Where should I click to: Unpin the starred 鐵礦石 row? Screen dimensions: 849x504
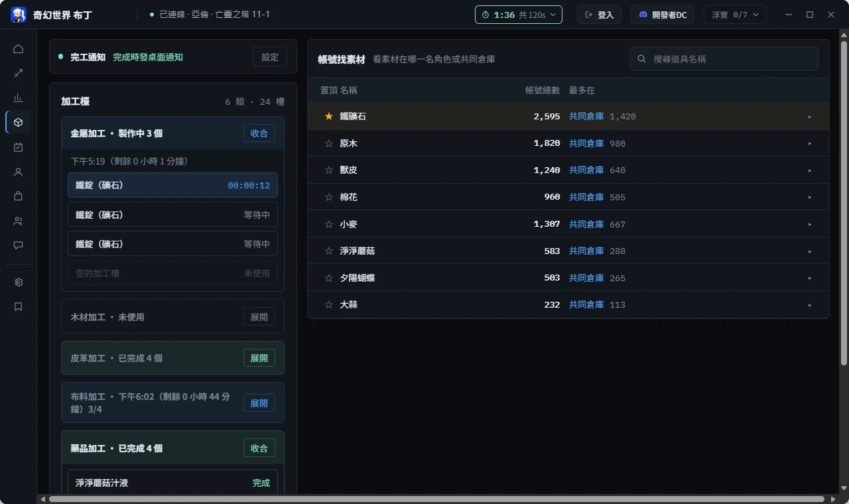tap(328, 117)
